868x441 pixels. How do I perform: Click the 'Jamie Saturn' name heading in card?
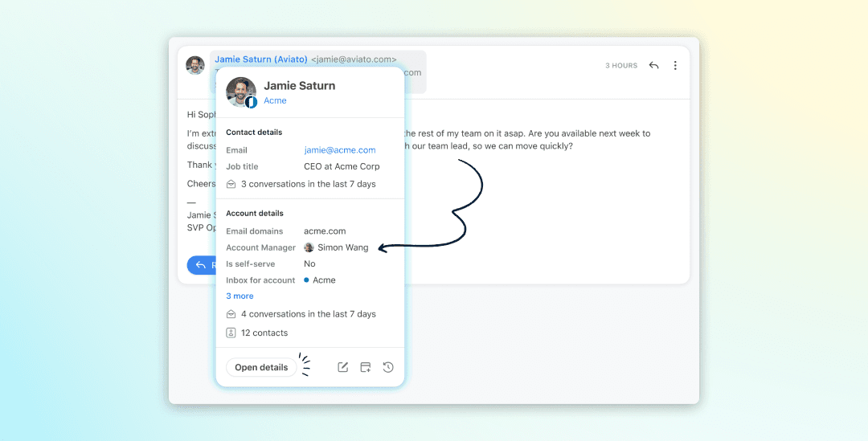pyautogui.click(x=300, y=86)
